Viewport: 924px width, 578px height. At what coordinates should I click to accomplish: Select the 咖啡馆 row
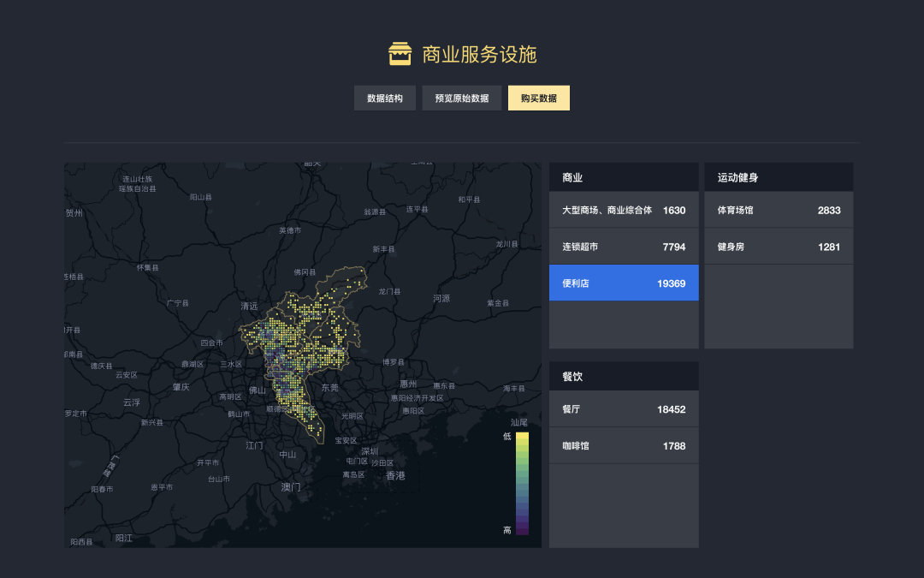624,446
